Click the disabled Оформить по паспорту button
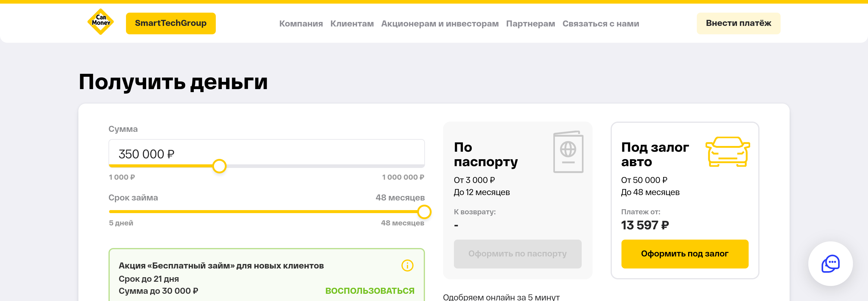 [517, 254]
